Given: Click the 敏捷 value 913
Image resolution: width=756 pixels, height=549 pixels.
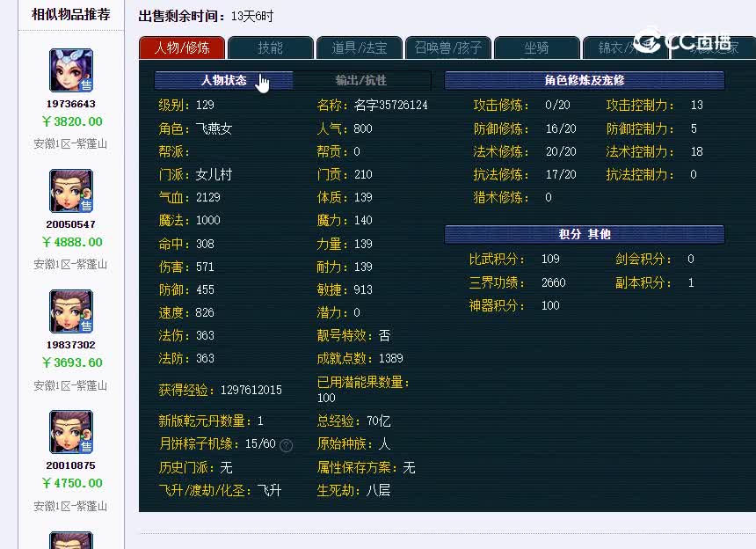Looking at the screenshot, I should click(x=363, y=289).
